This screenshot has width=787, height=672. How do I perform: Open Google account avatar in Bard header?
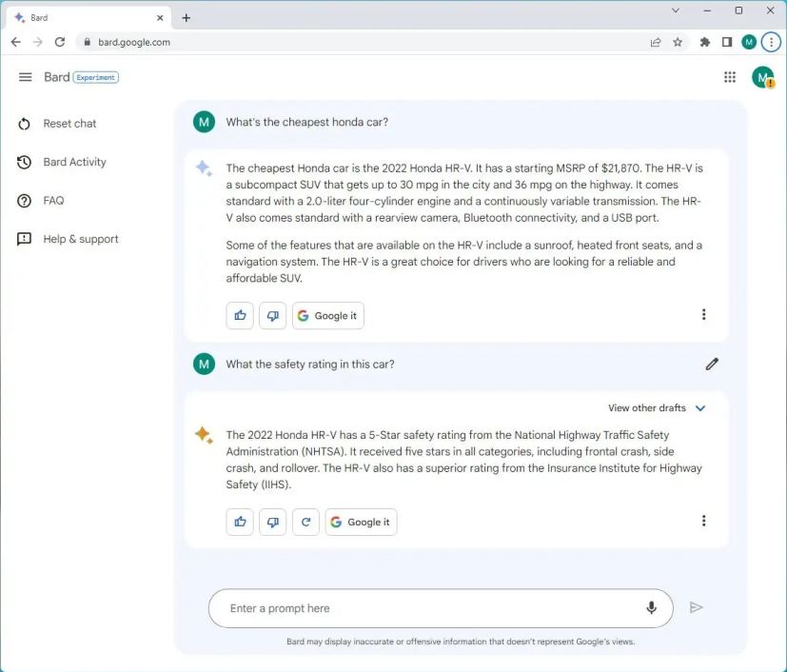[x=762, y=77]
